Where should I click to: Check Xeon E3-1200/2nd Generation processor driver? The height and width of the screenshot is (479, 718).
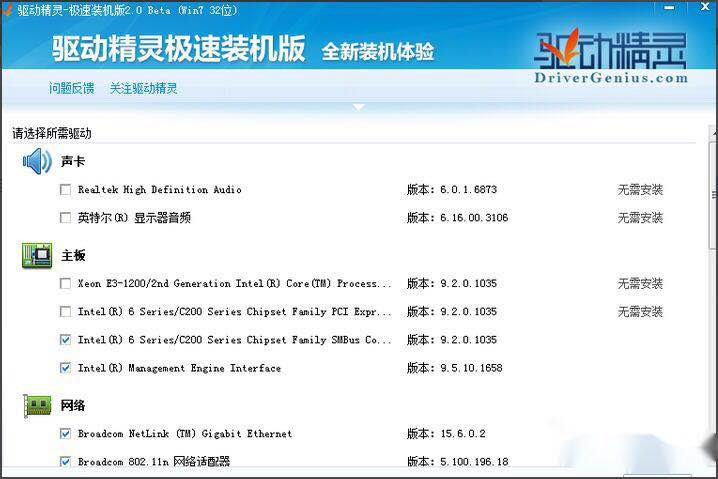[x=65, y=283]
